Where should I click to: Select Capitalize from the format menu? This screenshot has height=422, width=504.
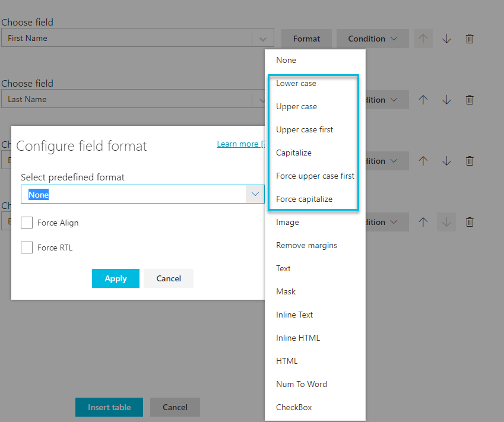click(x=293, y=153)
